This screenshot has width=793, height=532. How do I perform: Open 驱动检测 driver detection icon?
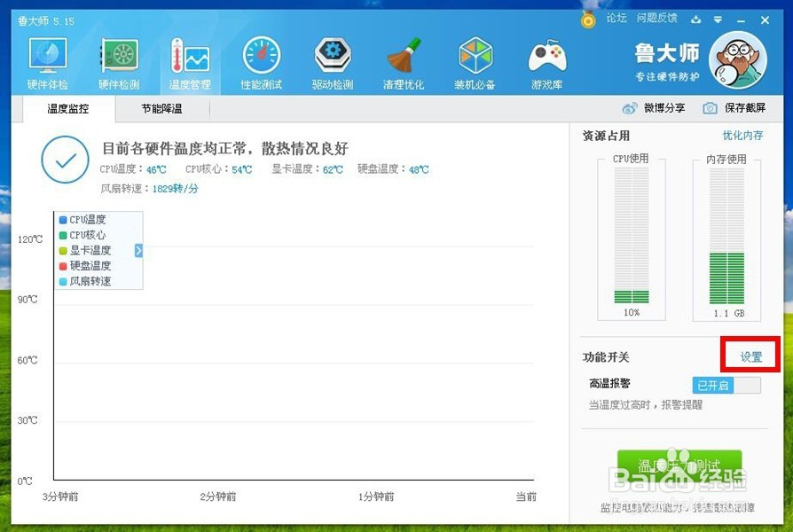[333, 55]
